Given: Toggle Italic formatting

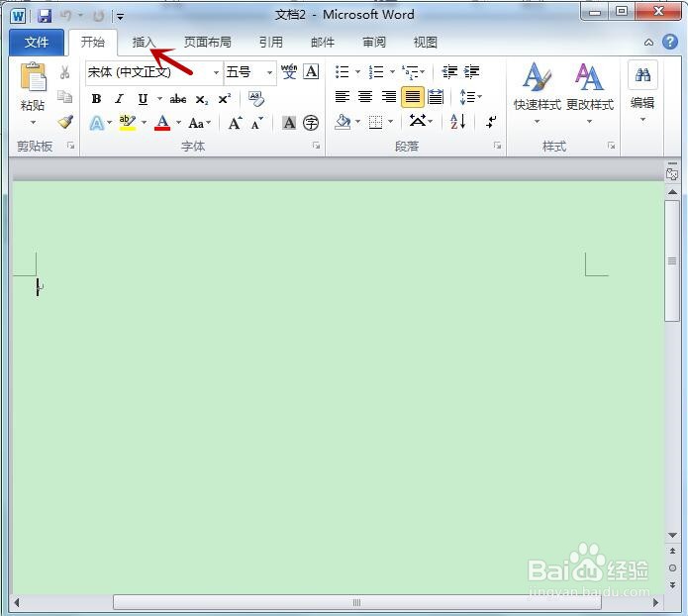Looking at the screenshot, I should pos(120,99).
